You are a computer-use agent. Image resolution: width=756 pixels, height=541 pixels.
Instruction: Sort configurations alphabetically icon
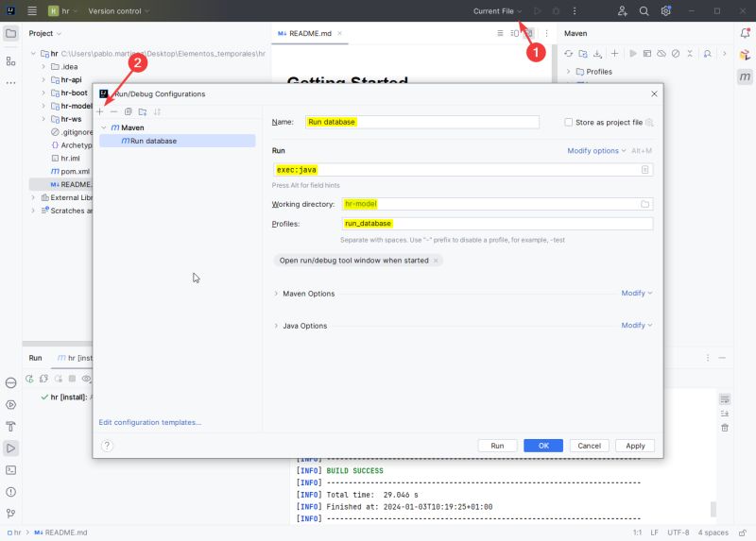coord(157,111)
